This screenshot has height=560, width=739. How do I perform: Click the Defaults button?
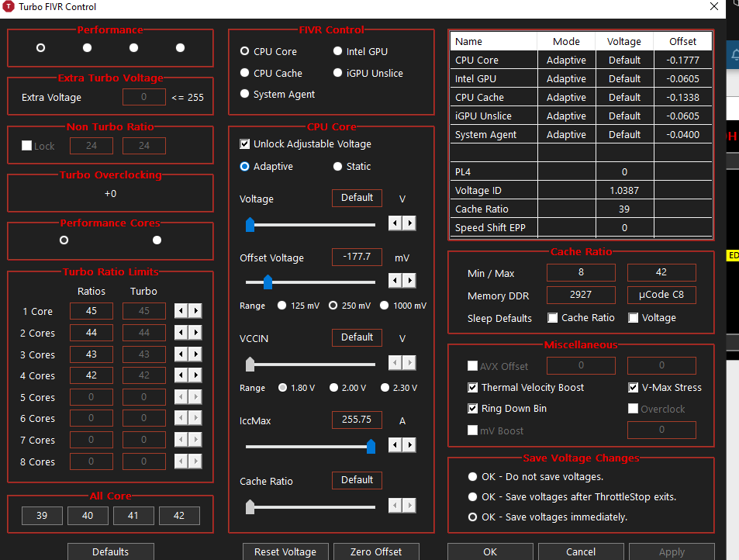(x=110, y=551)
